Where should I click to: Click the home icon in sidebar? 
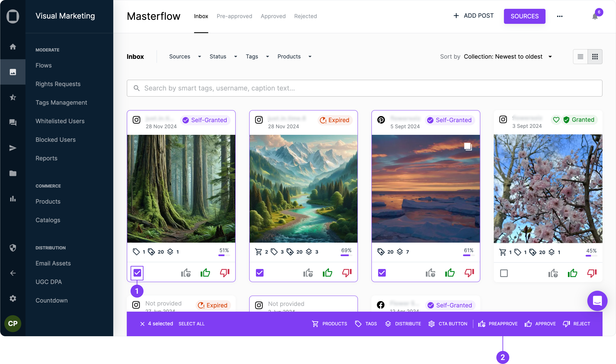point(13,47)
